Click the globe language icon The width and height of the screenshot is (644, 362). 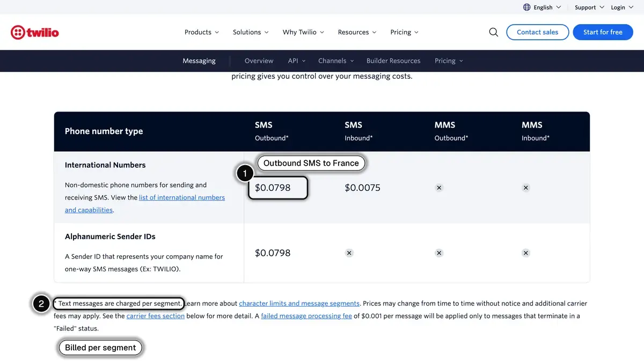[x=526, y=7]
